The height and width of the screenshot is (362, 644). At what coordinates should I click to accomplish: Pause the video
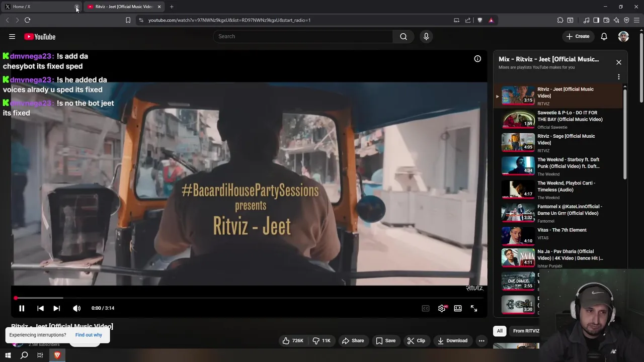click(x=22, y=308)
